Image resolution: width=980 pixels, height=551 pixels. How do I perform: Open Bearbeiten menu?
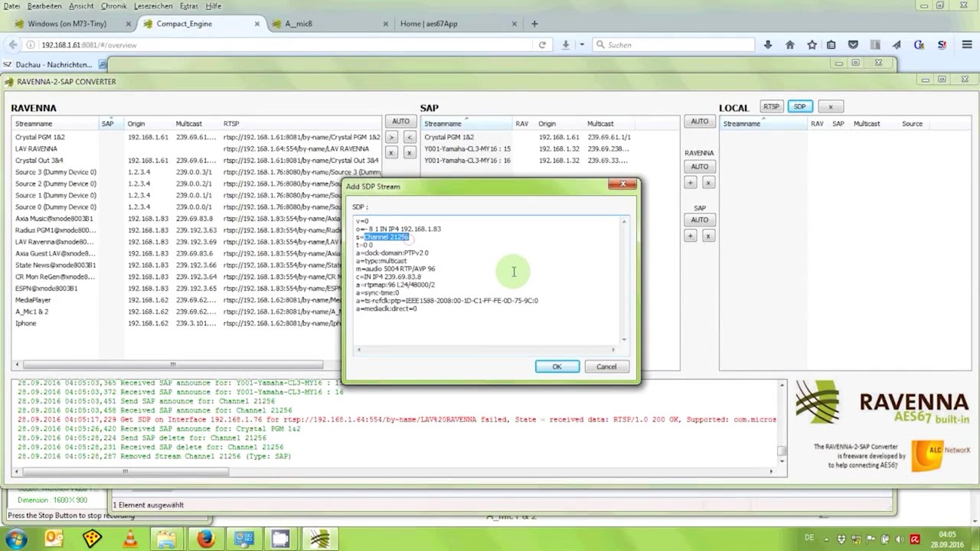[44, 5]
